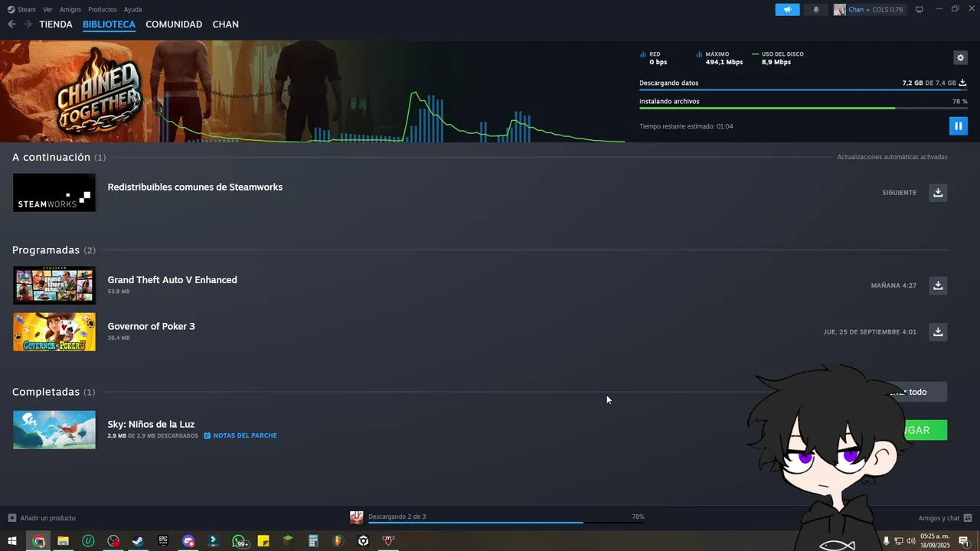Open the Ayuda menu
The height and width of the screenshot is (551, 980).
click(132, 9)
